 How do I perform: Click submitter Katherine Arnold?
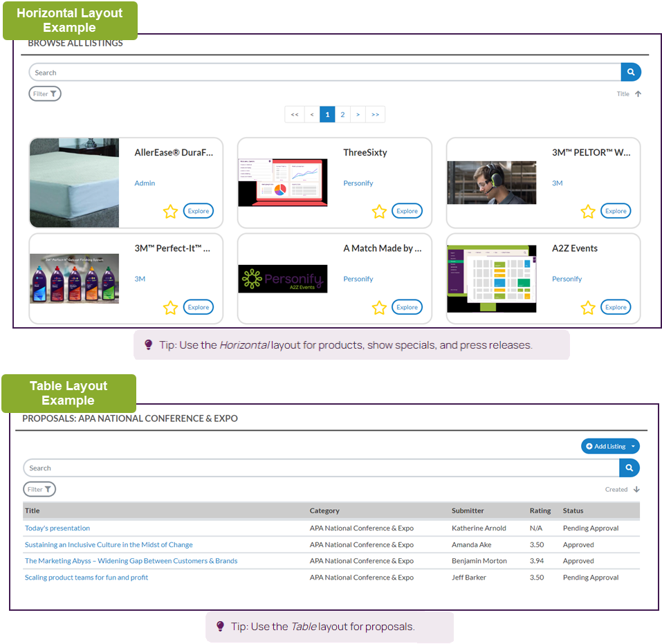click(479, 528)
